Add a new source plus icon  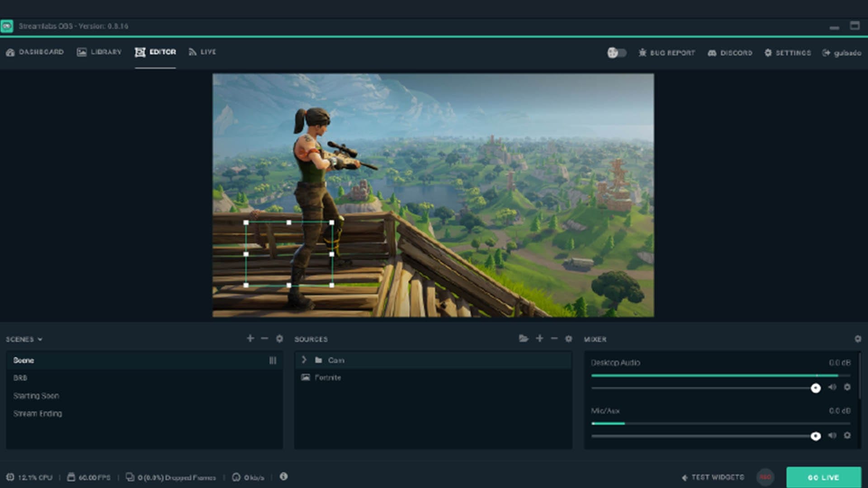(539, 338)
